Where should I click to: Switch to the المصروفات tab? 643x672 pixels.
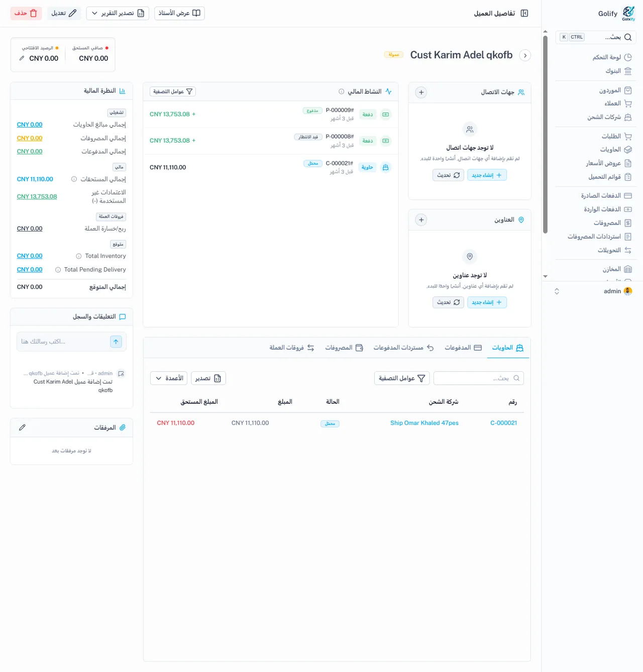click(x=344, y=348)
